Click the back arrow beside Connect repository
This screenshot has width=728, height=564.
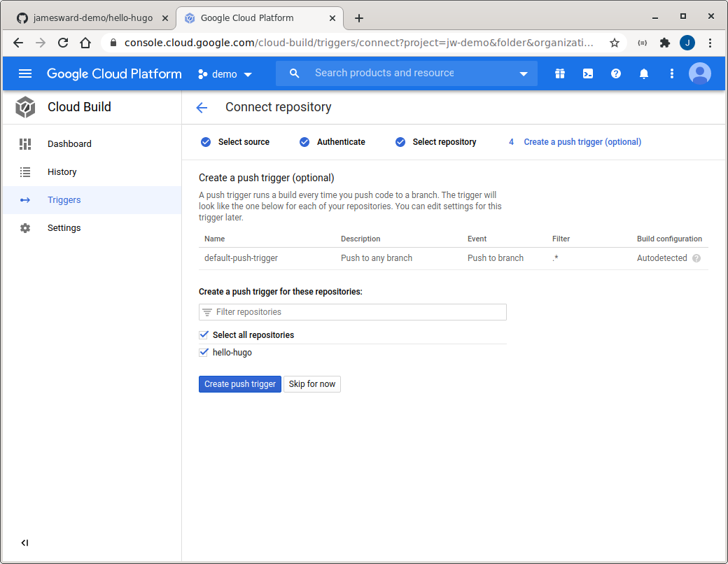coord(202,107)
